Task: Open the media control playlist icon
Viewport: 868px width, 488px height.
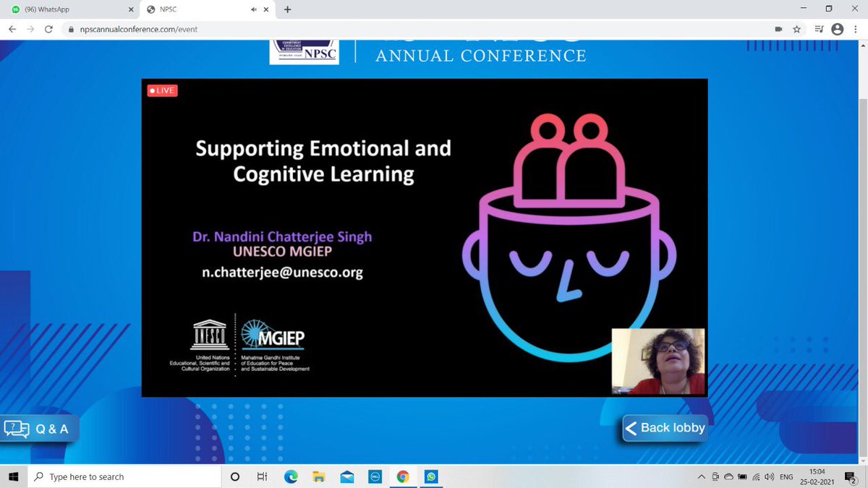Action: (x=819, y=30)
